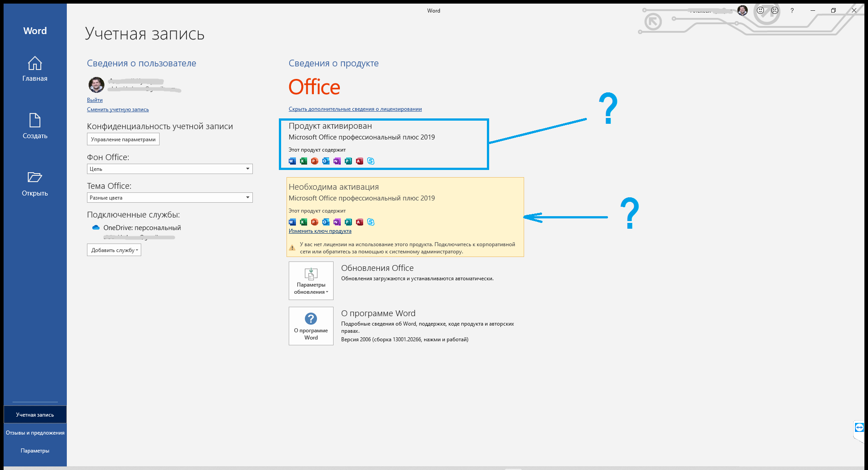Open Help with the question mark icon
The width and height of the screenshot is (868, 470).
792,10
